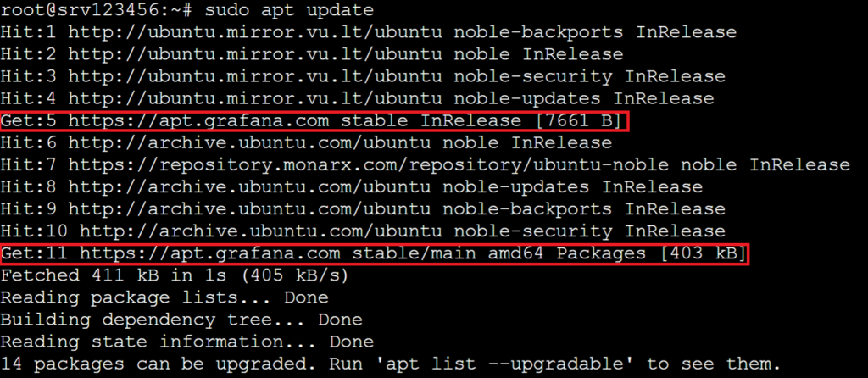Click 'noble-updates' on the Hit:4 line
Viewport: 868px width, 378px height.
(527, 99)
